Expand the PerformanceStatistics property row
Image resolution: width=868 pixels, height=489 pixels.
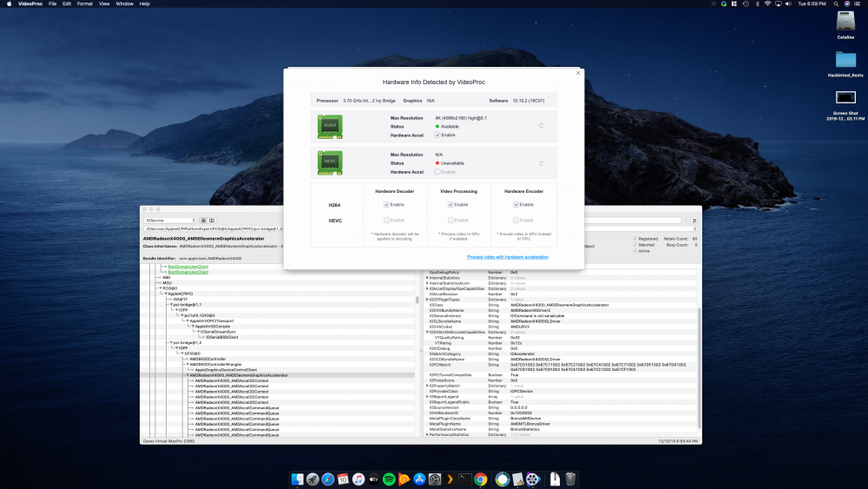pyautogui.click(x=427, y=435)
